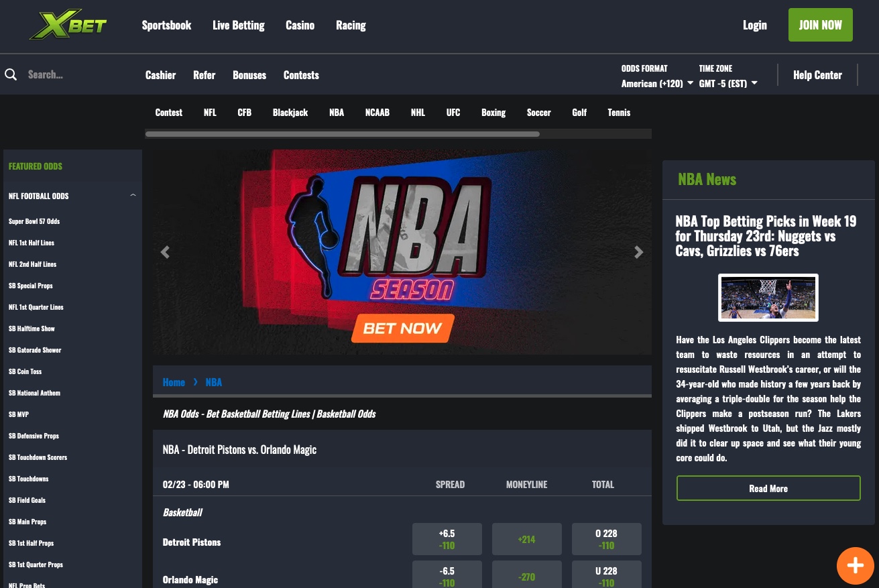This screenshot has height=588, width=879.
Task: Open NFL 1st Quarter Lines
Action: [36, 307]
